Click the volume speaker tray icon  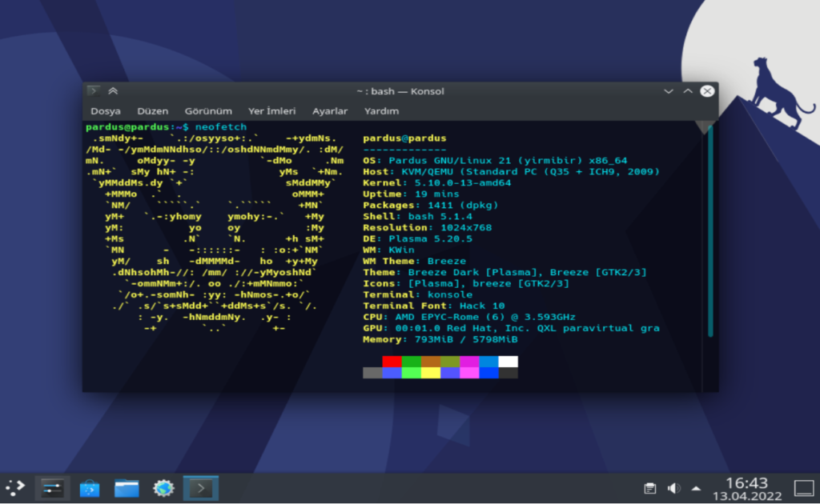point(673,488)
